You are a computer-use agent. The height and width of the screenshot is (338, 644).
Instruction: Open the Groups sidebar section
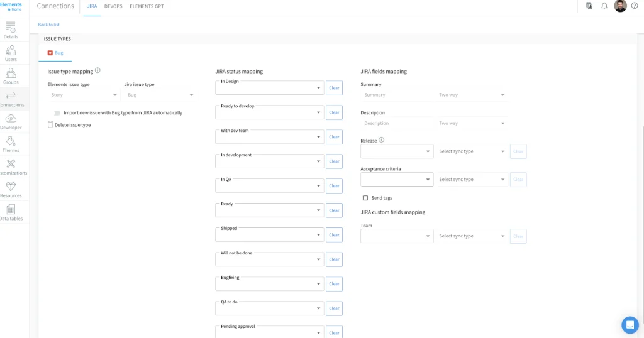11,76
